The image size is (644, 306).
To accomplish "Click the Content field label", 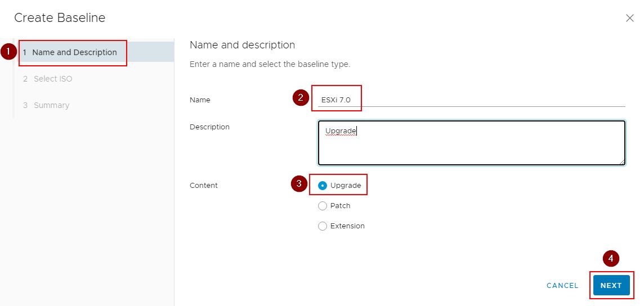I will pos(203,186).
